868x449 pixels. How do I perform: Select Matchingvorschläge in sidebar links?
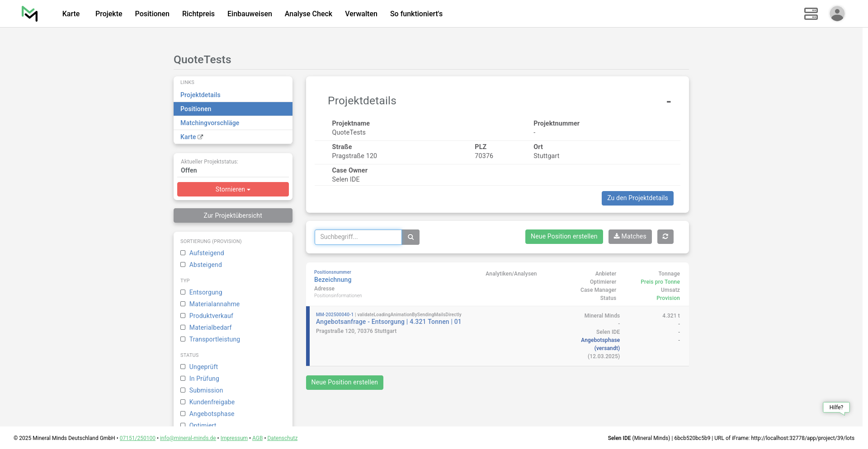tap(210, 123)
